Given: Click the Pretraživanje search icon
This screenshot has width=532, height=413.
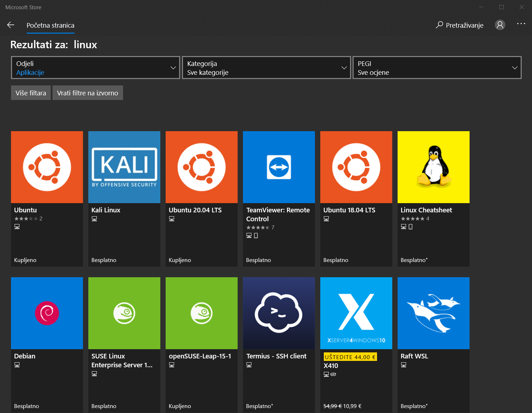Looking at the screenshot, I should tap(439, 25).
